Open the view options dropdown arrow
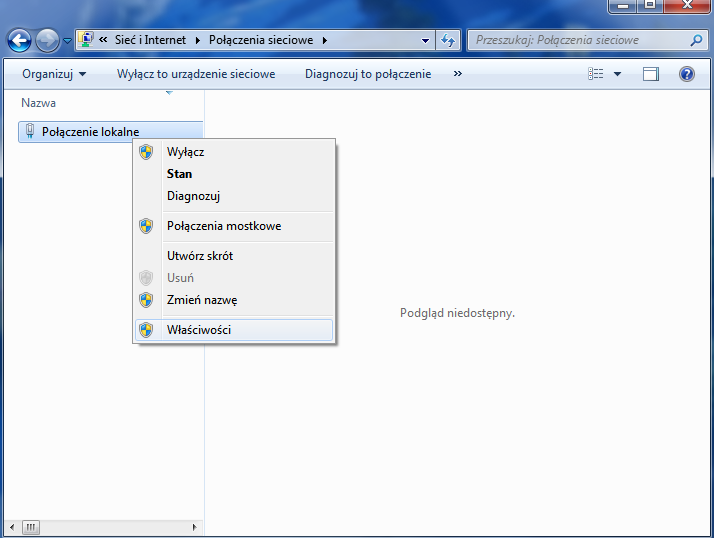 617,74
